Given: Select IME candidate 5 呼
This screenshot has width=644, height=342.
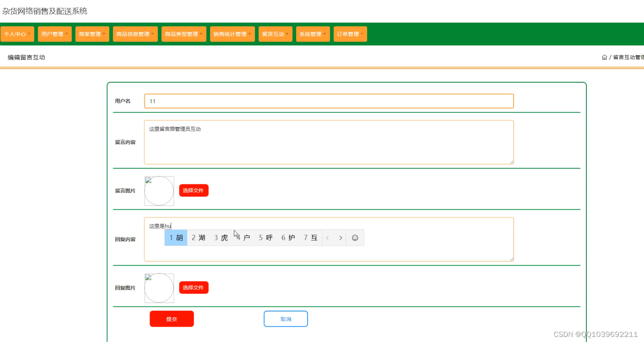Looking at the screenshot, I should point(266,238).
